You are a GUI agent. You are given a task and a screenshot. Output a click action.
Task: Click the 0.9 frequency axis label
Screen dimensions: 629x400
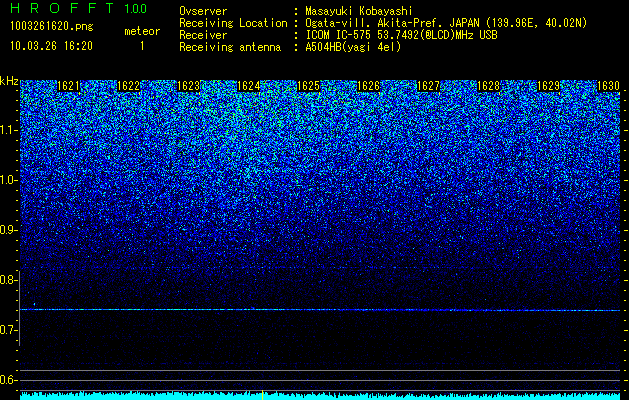pos(8,230)
